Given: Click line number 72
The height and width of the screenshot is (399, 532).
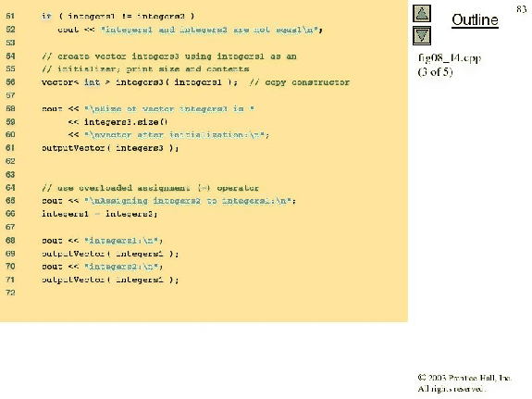Looking at the screenshot, I should point(10,293).
